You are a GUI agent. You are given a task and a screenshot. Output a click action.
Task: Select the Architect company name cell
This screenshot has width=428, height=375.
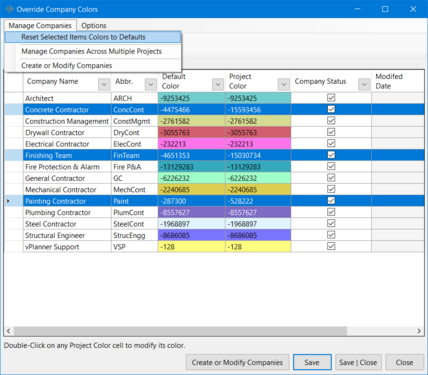tap(67, 98)
